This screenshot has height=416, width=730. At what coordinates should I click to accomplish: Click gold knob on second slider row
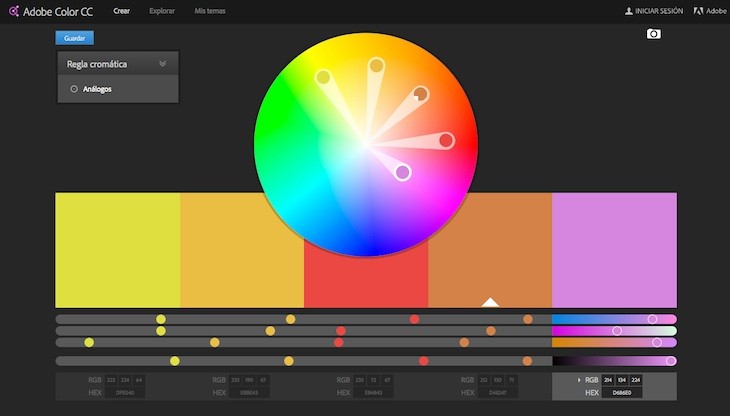click(270, 331)
